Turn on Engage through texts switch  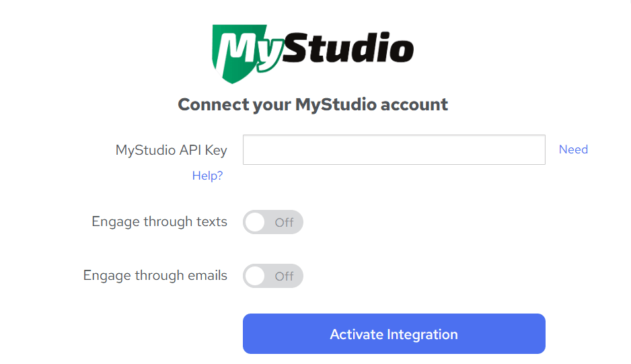[x=273, y=222]
